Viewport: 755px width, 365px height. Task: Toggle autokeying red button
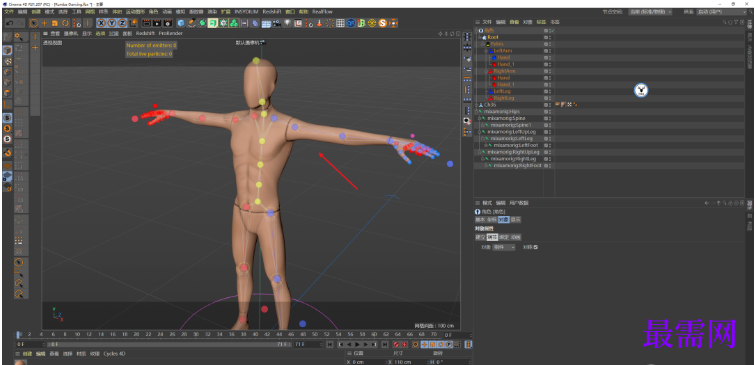pos(404,344)
